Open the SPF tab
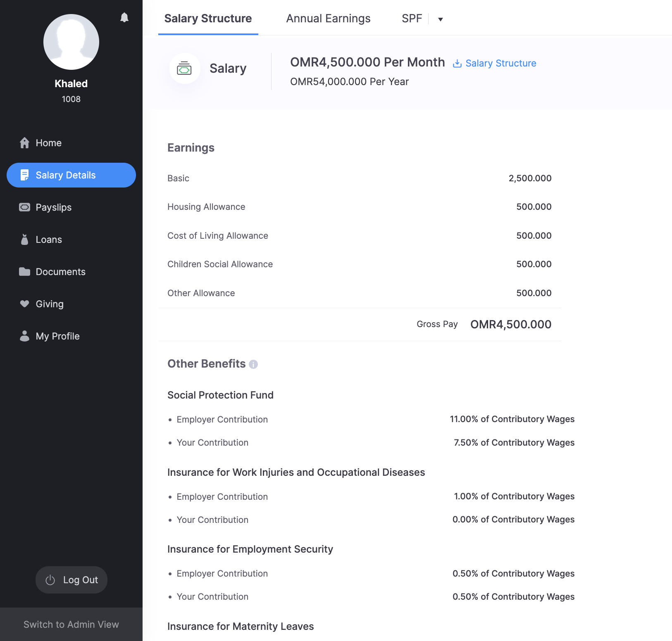Viewport: 672px width, 641px height. [x=412, y=19]
